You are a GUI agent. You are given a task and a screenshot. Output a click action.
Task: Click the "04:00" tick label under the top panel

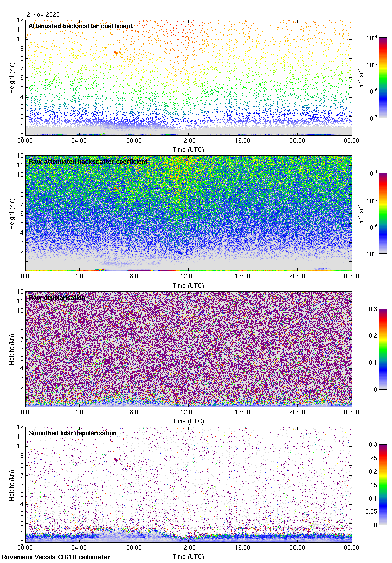79,141
